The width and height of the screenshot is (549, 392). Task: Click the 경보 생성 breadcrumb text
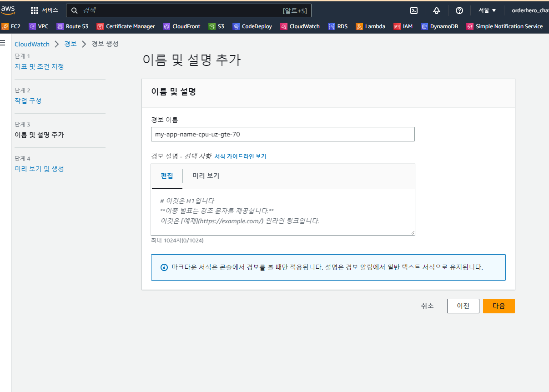(105, 44)
